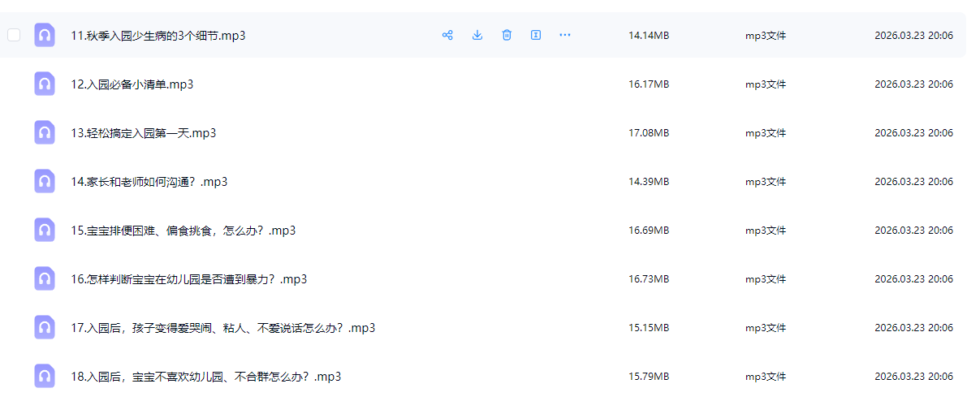This screenshot has width=980, height=414.
Task: Click the 17.08MB size value
Action: 649,133
